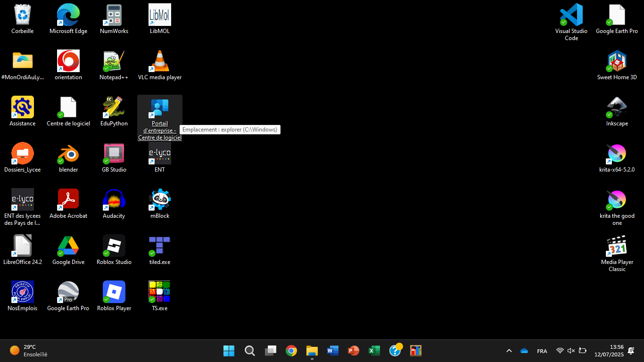Open the Corbeille recycle bin
644x362 pixels.
[x=23, y=16]
